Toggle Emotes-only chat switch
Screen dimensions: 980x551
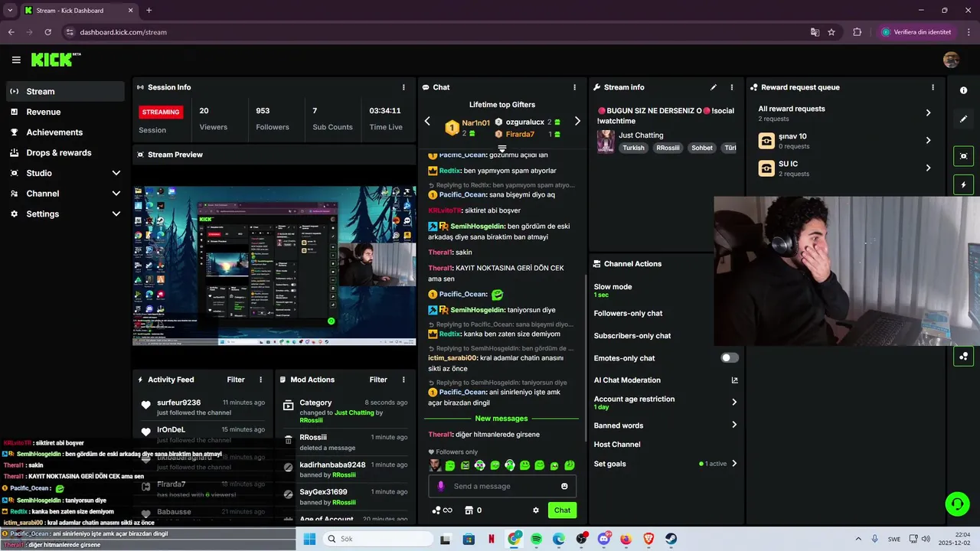[730, 358]
